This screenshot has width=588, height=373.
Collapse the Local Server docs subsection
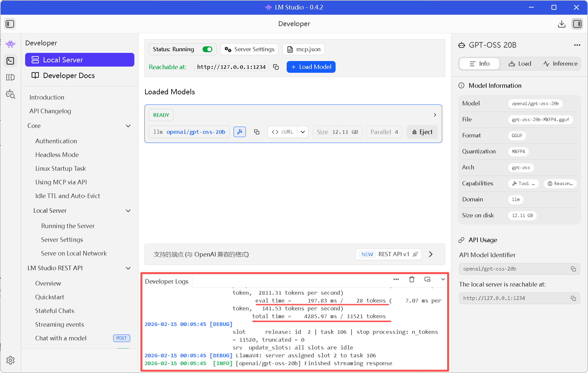pos(128,211)
